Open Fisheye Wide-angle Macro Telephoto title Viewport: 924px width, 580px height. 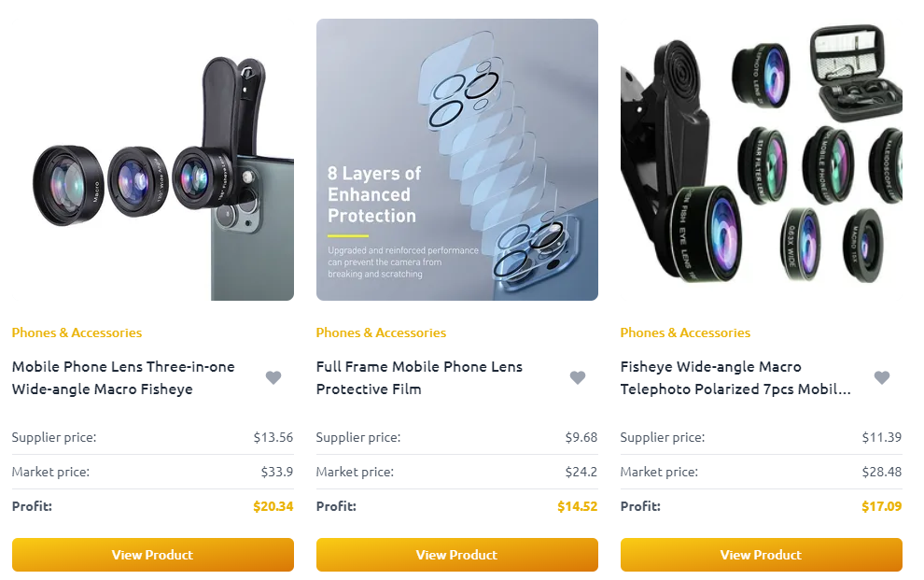coord(735,378)
